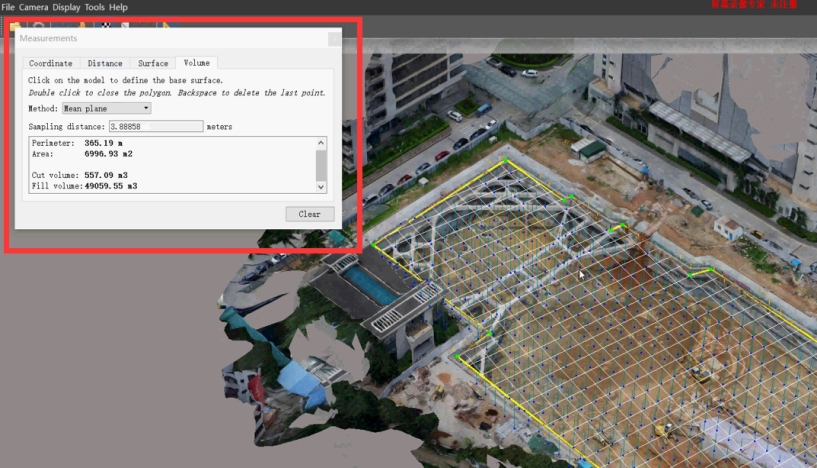Click results scrollbar down arrow
The height and width of the screenshot is (468, 817).
point(321,187)
